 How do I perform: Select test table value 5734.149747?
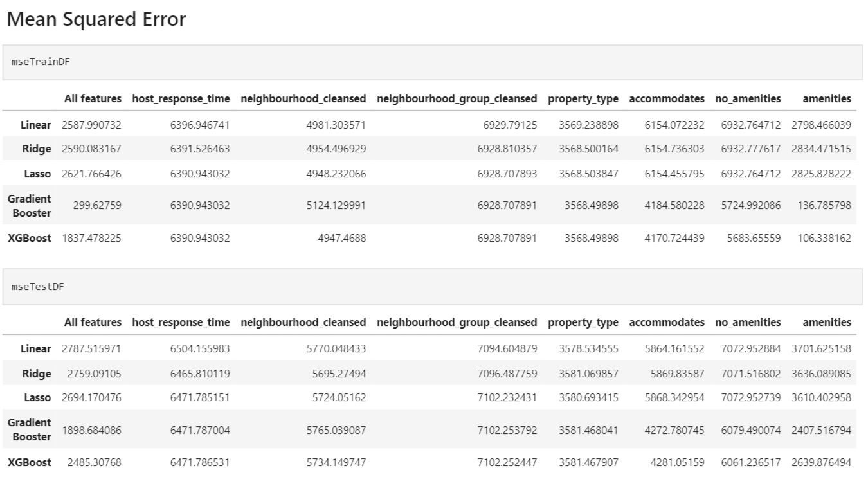click(336, 462)
